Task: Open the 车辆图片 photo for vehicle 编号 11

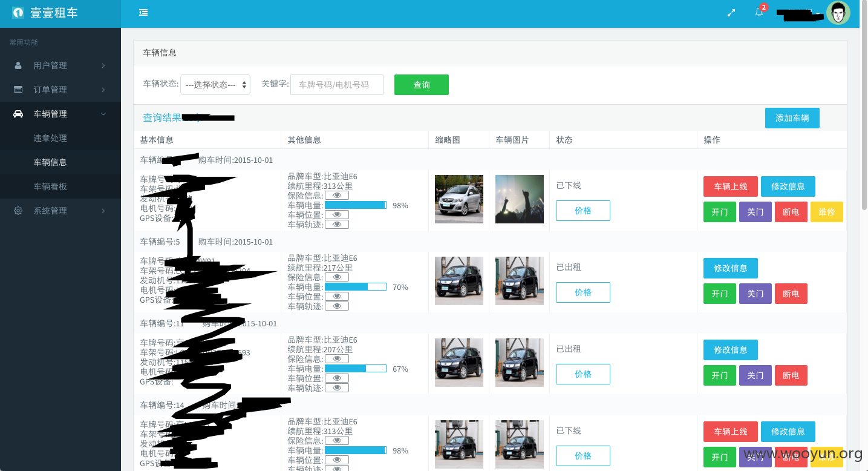Action: pyautogui.click(x=520, y=363)
